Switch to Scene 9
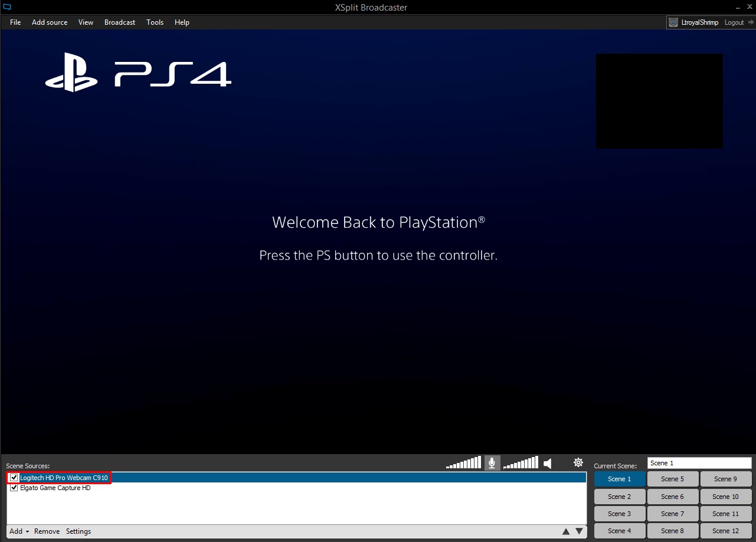756x542 pixels. pyautogui.click(x=726, y=479)
